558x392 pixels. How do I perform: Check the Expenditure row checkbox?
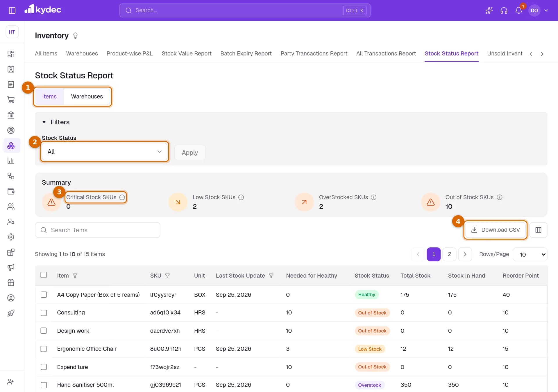click(44, 367)
